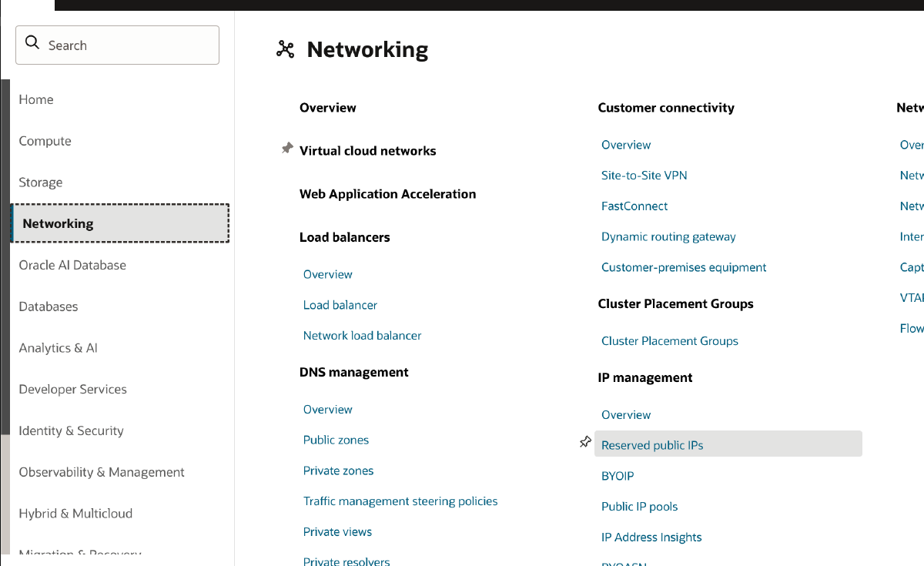This screenshot has width=924, height=566.
Task: Select Hybrid & Multicloud category
Action: coord(75,514)
